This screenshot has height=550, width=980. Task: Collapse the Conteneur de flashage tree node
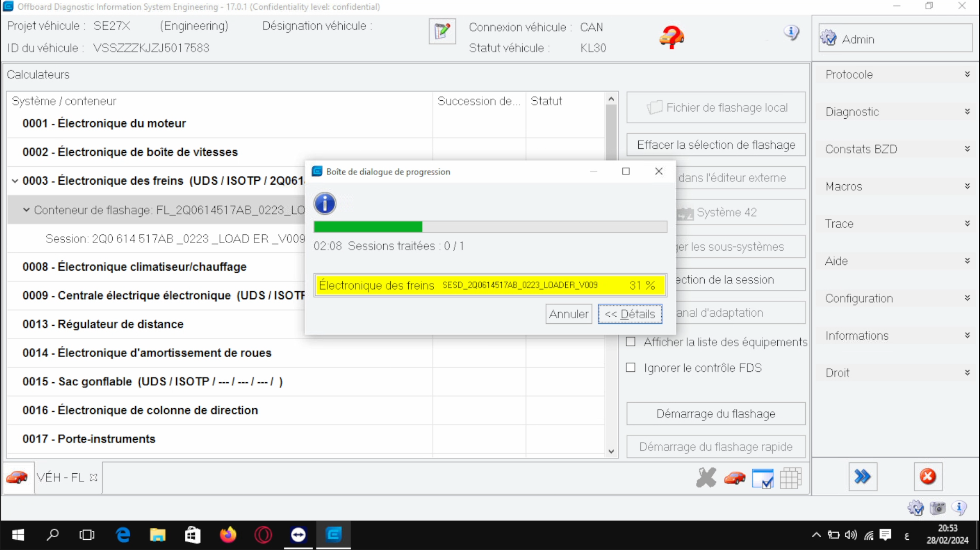coord(26,210)
